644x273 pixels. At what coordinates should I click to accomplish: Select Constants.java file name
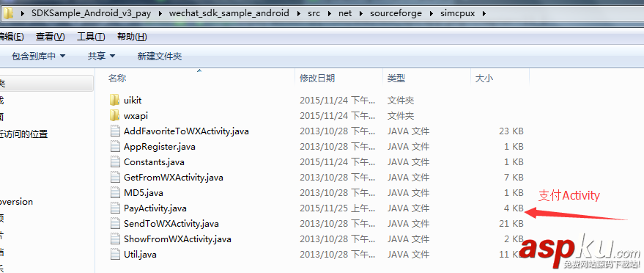[x=154, y=162]
